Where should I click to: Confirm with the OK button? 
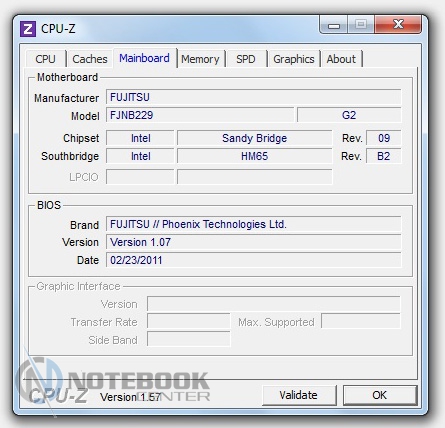[x=380, y=395]
